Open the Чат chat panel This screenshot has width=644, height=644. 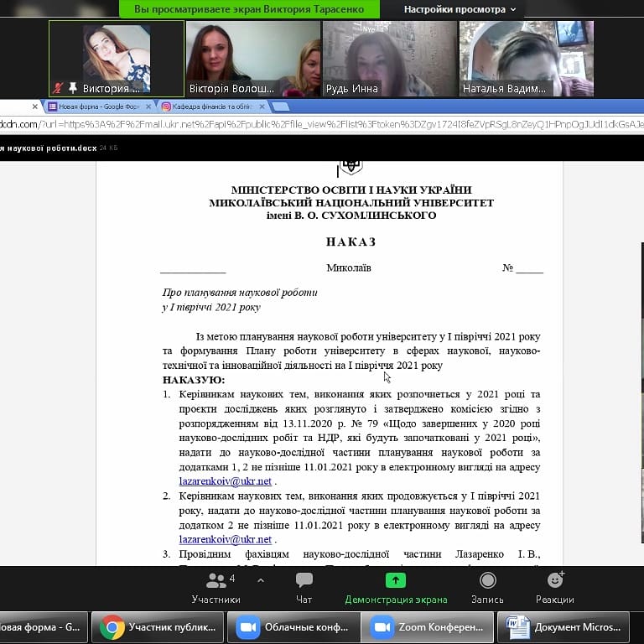point(304,586)
